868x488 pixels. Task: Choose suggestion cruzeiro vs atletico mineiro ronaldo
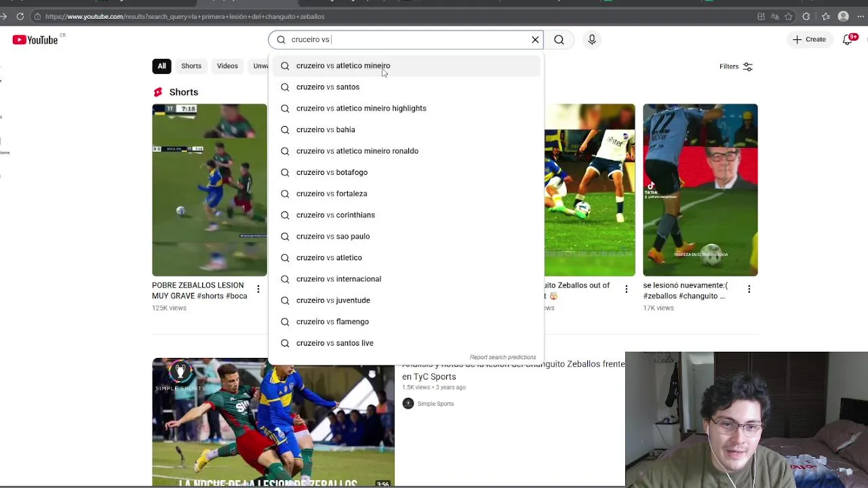(x=406, y=151)
